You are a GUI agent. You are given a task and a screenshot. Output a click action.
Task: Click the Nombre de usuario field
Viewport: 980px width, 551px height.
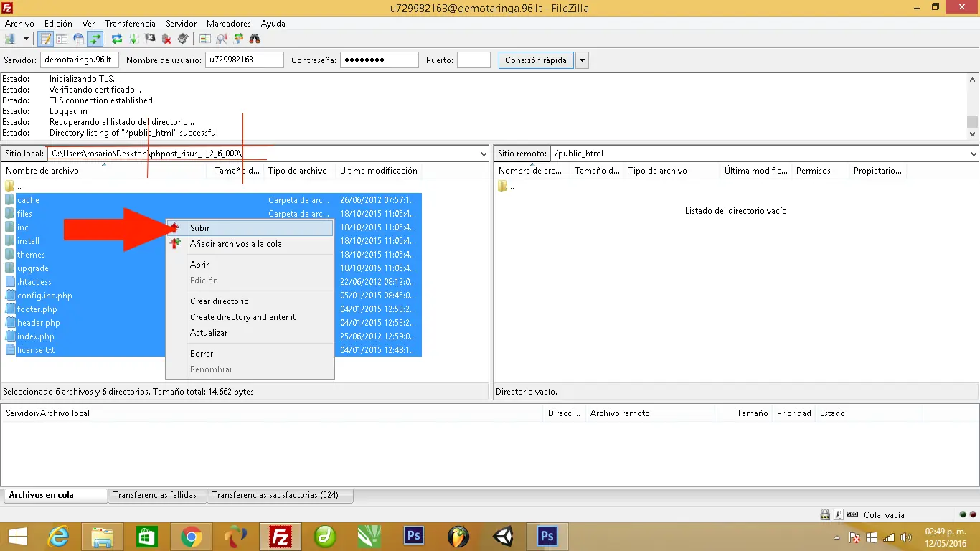tap(245, 60)
